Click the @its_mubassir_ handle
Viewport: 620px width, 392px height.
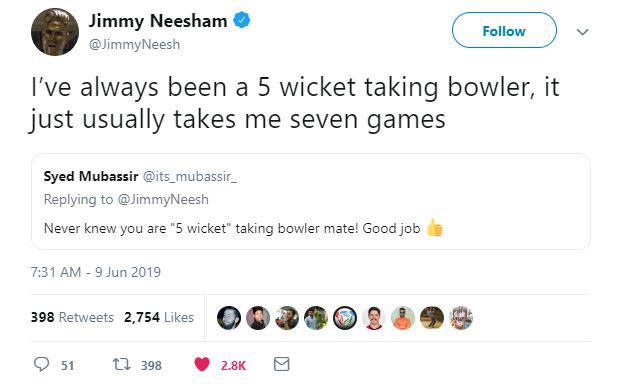pos(189,176)
